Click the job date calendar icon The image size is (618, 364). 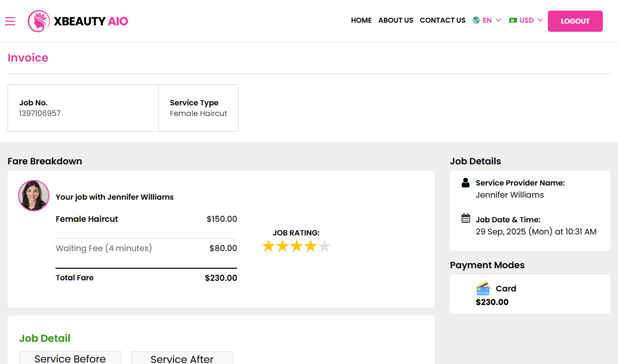point(466,219)
